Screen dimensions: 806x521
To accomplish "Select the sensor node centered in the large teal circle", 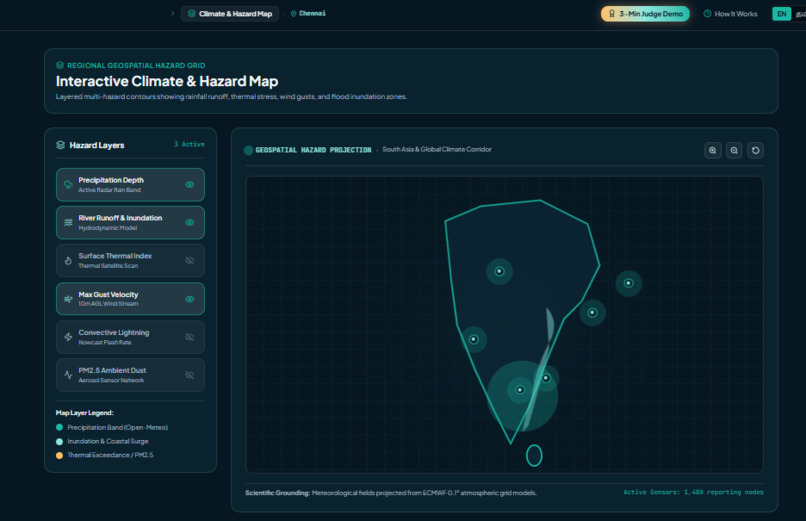I will click(520, 390).
